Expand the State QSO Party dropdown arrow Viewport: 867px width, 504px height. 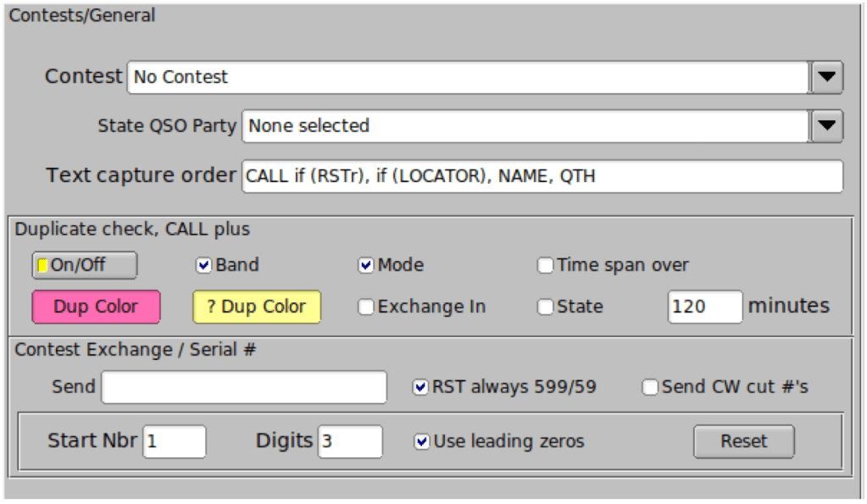826,126
